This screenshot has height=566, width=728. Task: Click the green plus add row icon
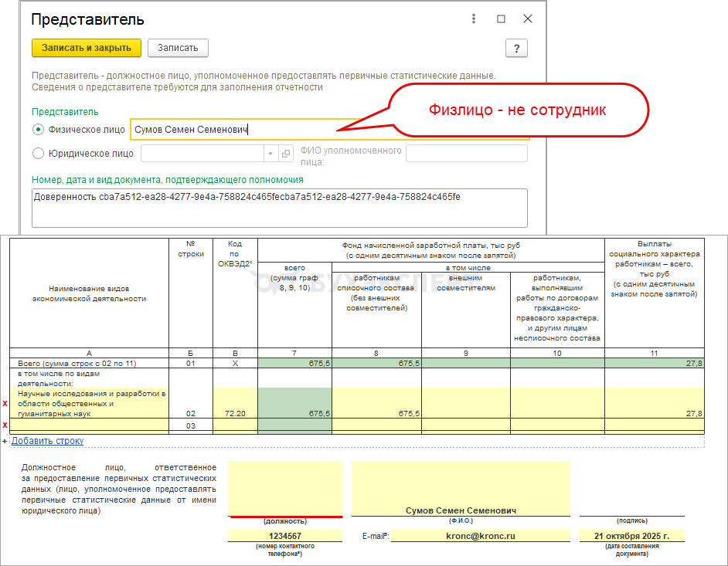(5, 441)
